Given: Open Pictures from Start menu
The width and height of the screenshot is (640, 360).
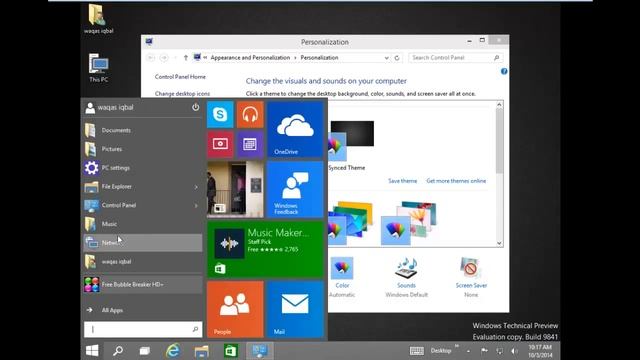Looking at the screenshot, I should [x=143, y=149].
